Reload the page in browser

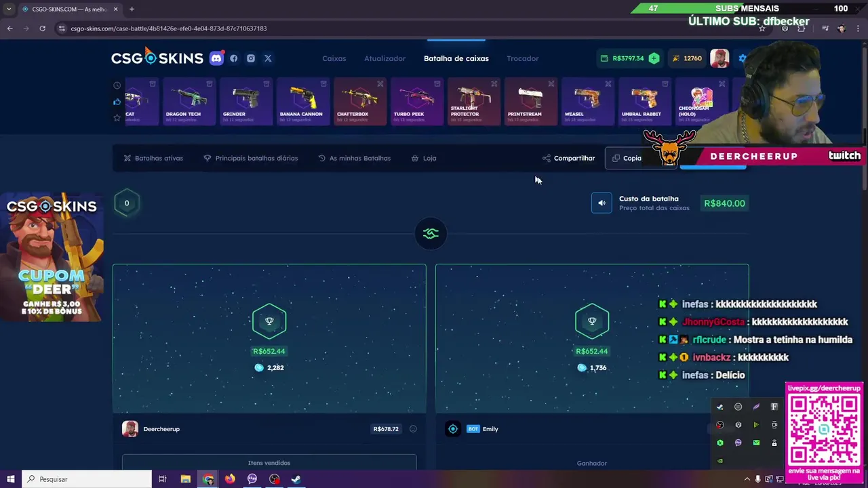[x=42, y=28]
